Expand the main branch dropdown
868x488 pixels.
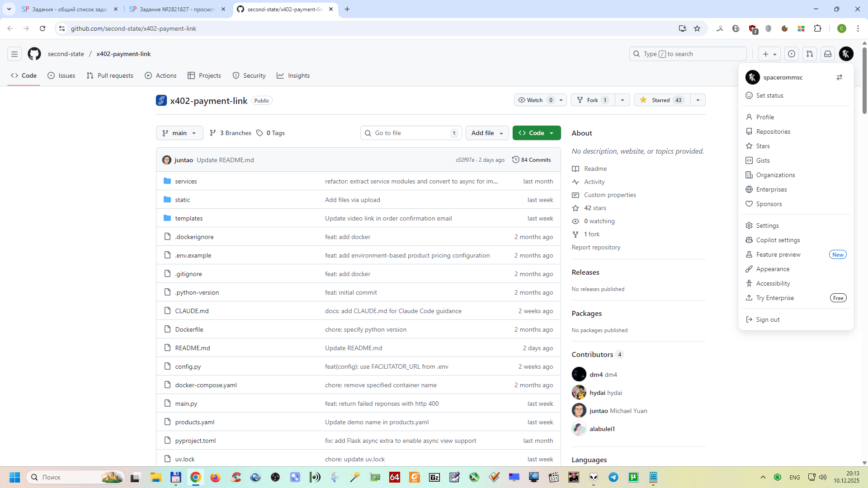[x=179, y=133]
